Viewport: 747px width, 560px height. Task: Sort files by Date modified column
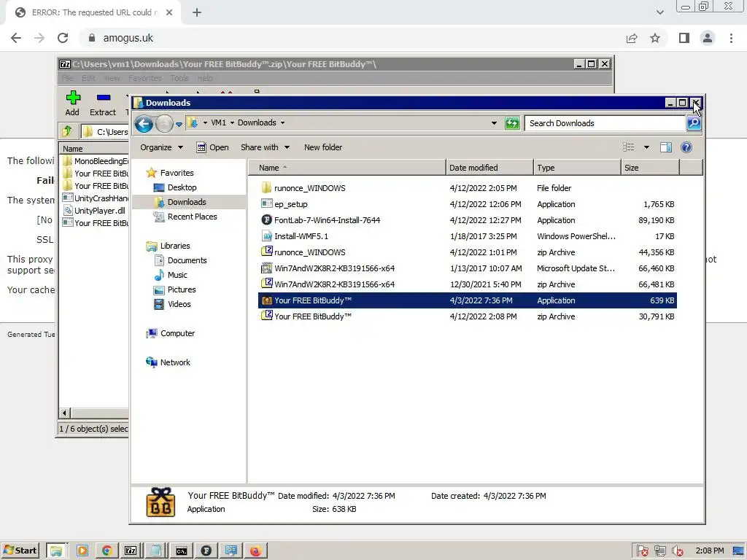[489, 168]
